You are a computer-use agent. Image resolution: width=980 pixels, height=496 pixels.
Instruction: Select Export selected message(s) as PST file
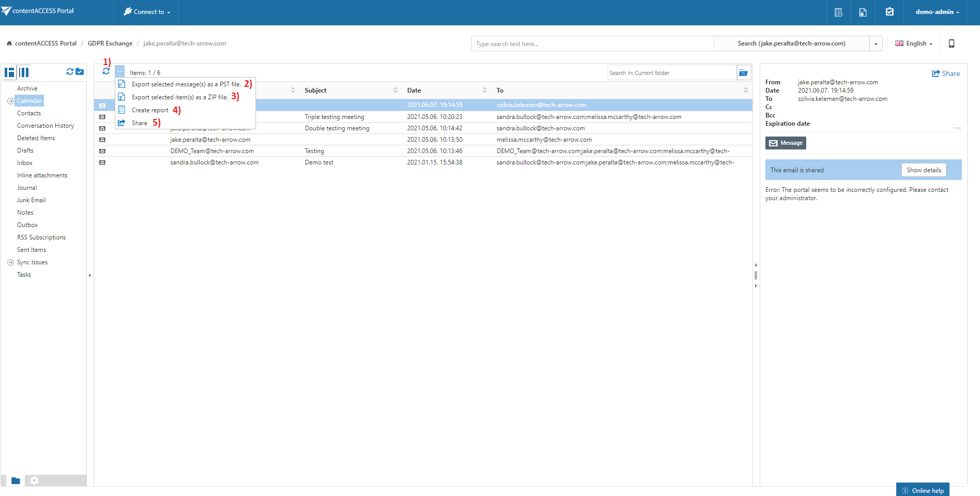coord(186,84)
